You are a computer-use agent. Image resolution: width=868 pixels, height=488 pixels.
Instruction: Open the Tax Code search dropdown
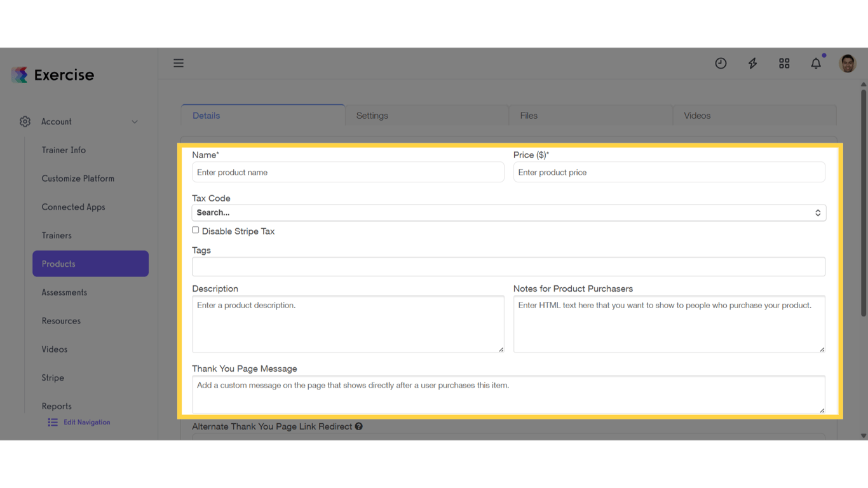[x=508, y=212]
